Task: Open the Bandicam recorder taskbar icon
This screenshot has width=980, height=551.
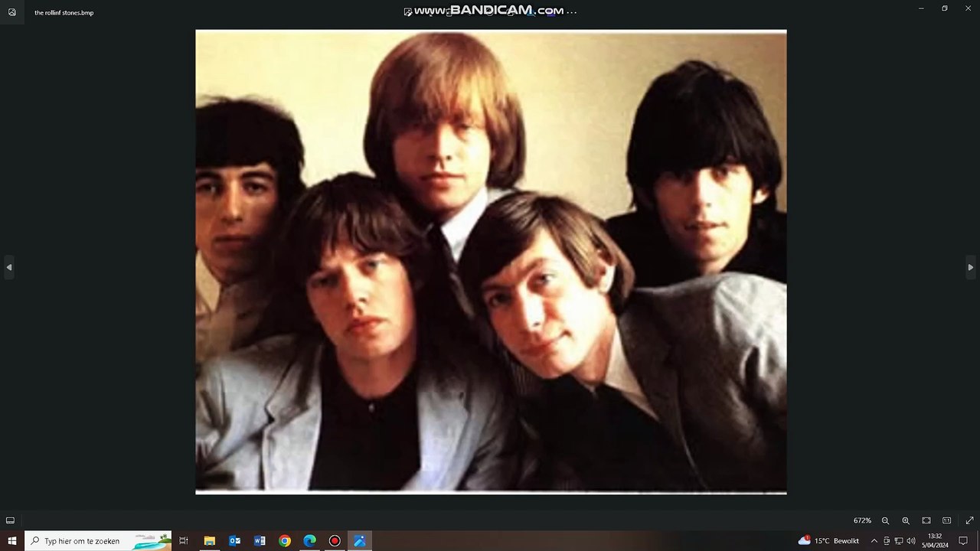Action: pyautogui.click(x=335, y=541)
